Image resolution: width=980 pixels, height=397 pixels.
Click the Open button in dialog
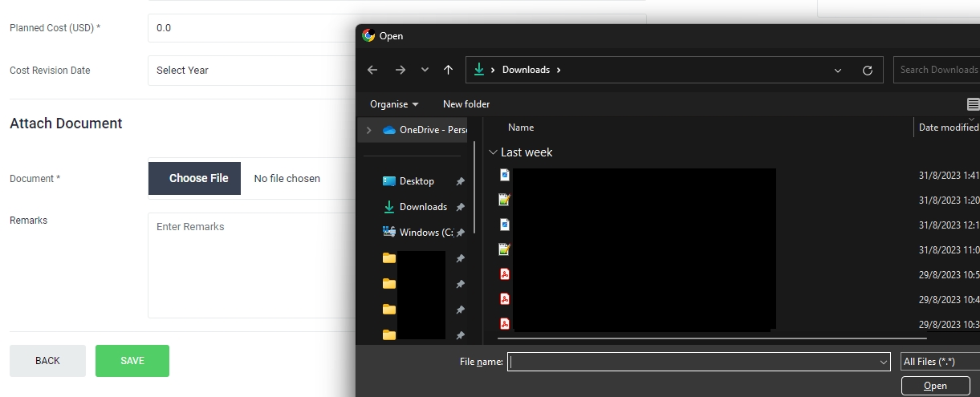point(935,386)
